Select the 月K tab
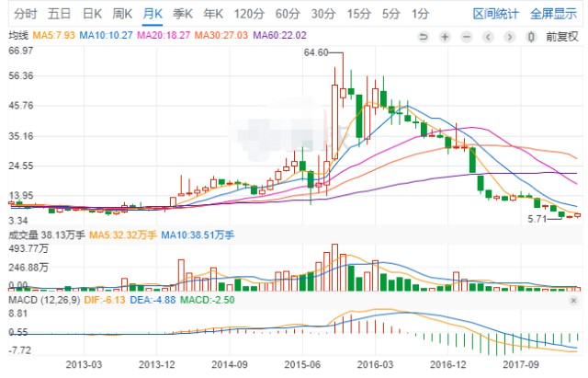 [x=153, y=15]
